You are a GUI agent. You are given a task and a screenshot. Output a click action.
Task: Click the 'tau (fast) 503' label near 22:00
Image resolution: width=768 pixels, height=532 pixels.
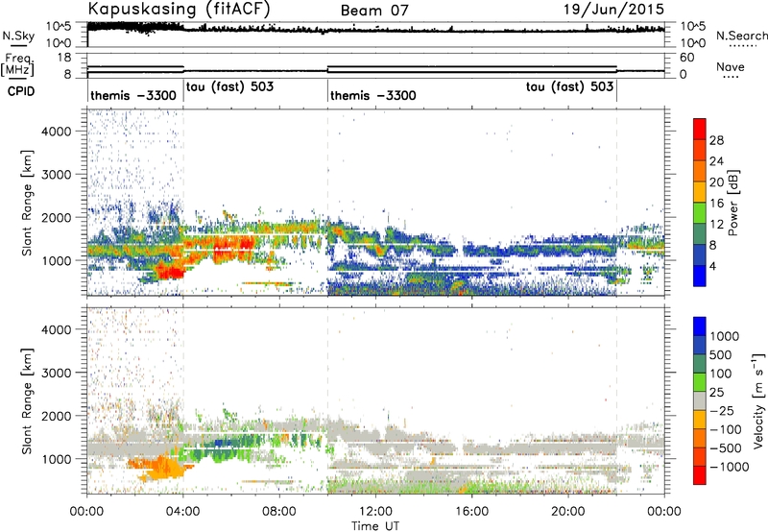click(x=569, y=87)
